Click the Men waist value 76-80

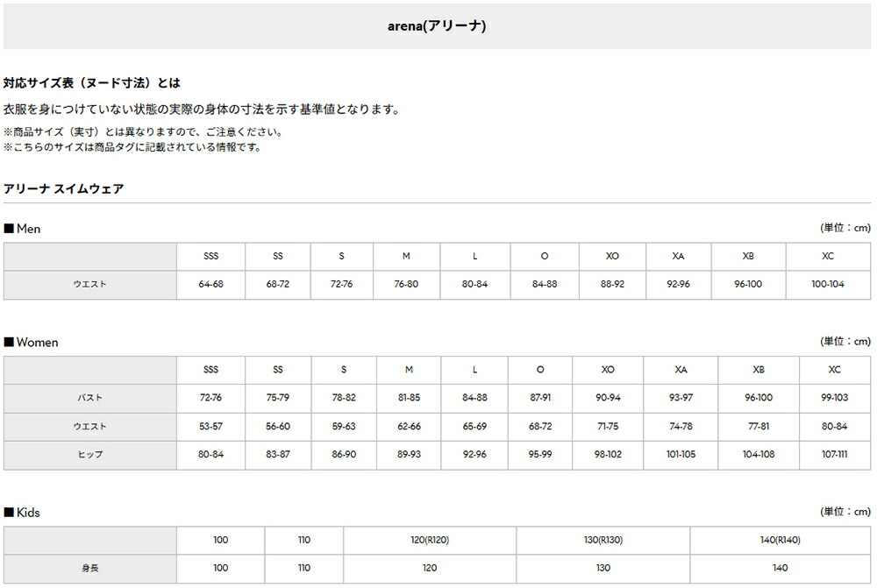(x=406, y=285)
